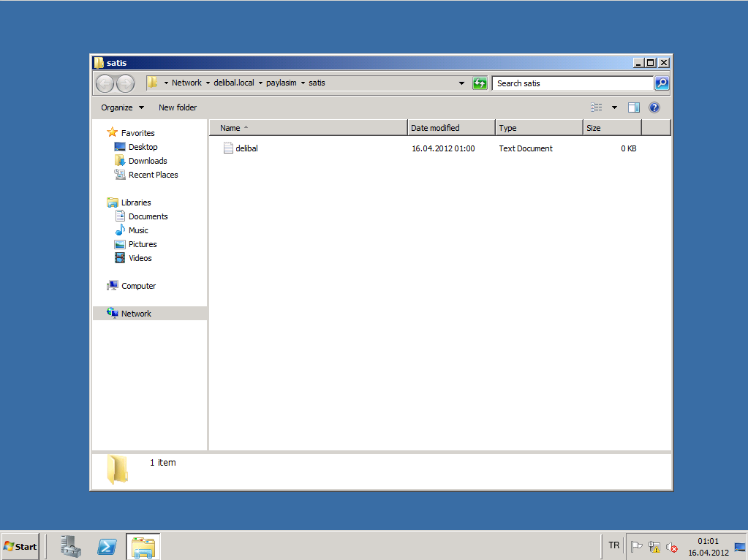Refresh the satis folder view

coord(480,83)
